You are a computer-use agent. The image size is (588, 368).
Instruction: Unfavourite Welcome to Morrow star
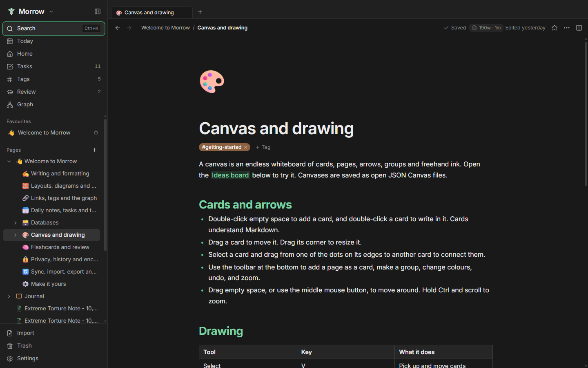(96, 132)
